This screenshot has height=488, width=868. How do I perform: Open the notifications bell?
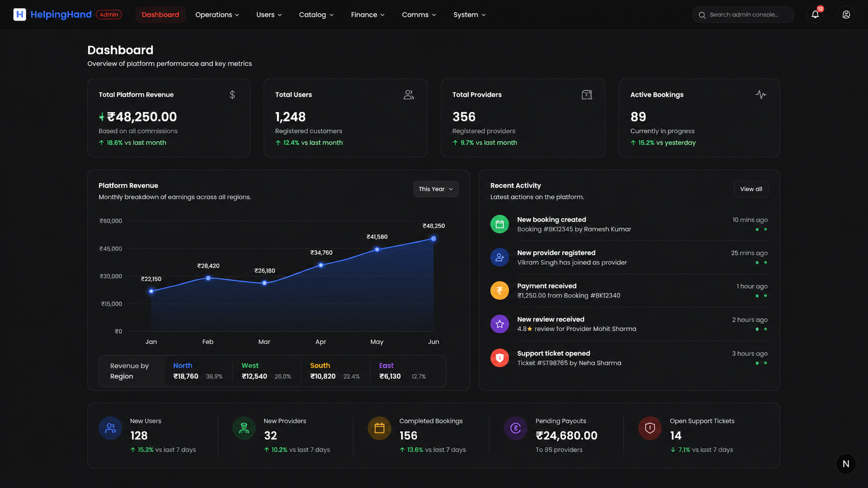[815, 15]
